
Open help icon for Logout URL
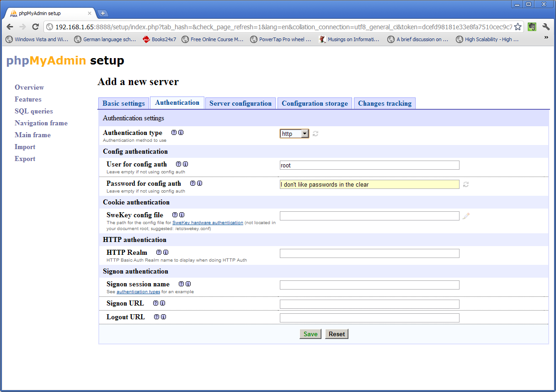(156, 317)
